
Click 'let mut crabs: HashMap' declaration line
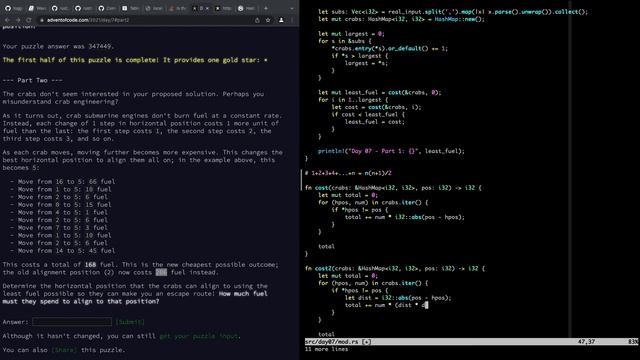point(401,19)
